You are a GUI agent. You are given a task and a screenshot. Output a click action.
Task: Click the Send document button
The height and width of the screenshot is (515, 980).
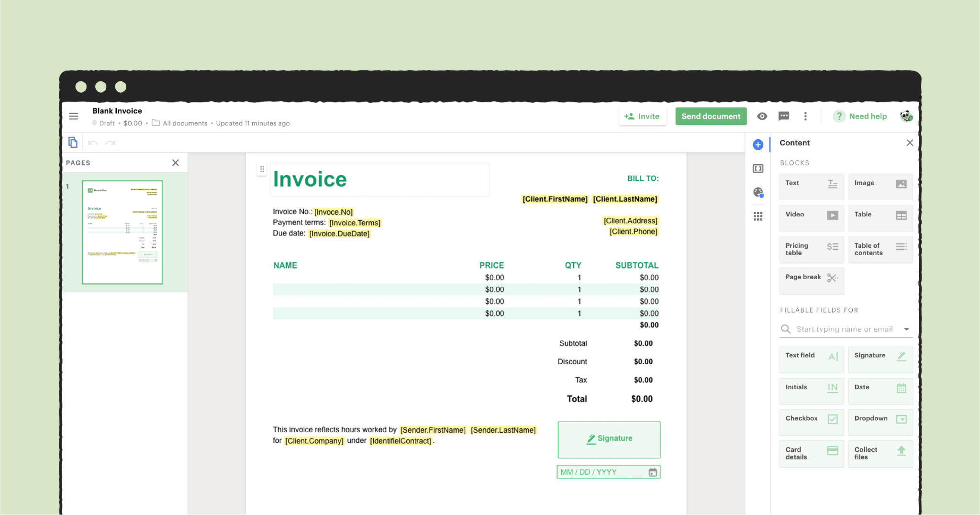pyautogui.click(x=711, y=116)
